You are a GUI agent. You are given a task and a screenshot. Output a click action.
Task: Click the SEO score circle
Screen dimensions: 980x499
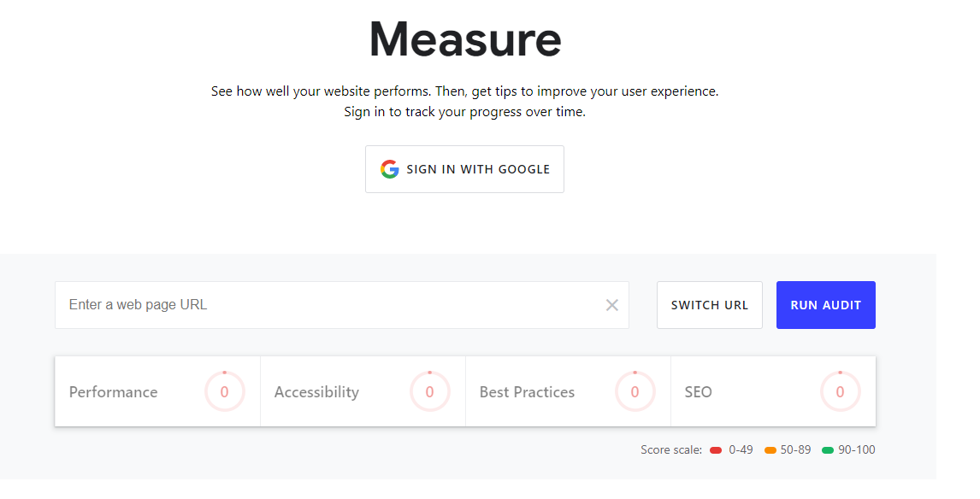coord(840,391)
